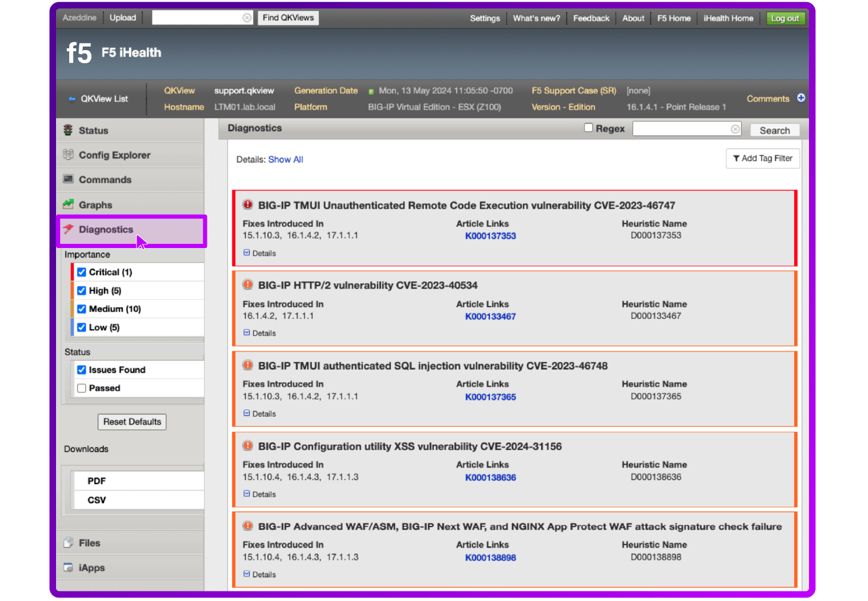Clear the Diagnostics search field
This screenshot has width=868, height=601.
pos(735,129)
